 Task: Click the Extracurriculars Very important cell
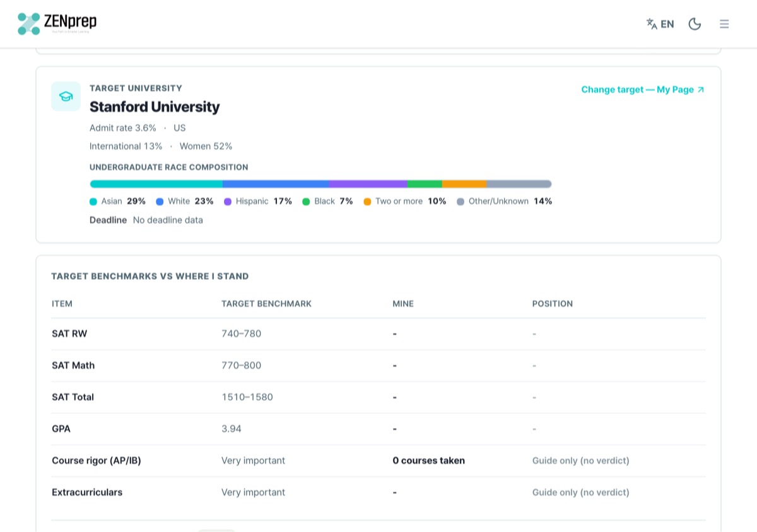(x=253, y=492)
